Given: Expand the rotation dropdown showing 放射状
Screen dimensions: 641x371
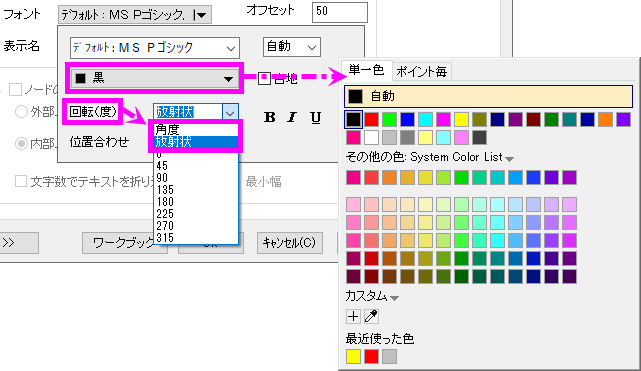Looking at the screenshot, I should click(230, 112).
